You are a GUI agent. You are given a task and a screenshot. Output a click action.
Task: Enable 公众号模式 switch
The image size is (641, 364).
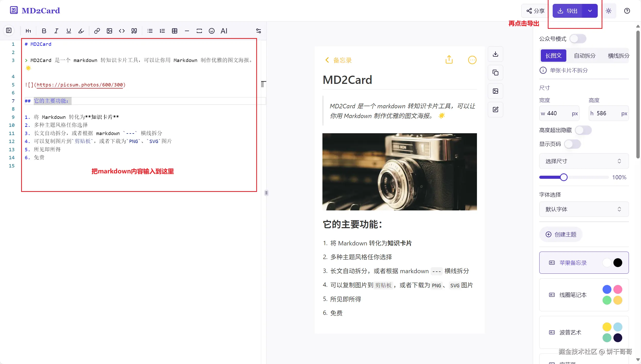pos(578,39)
